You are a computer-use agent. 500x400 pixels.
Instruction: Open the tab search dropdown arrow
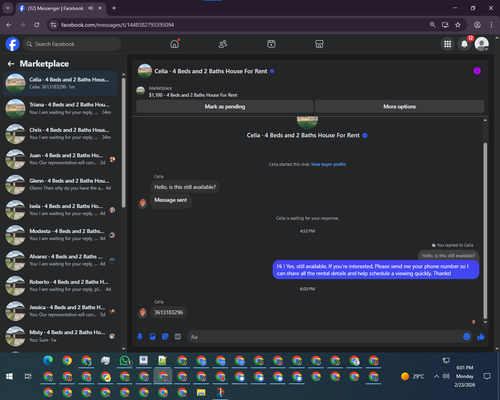click(7, 8)
